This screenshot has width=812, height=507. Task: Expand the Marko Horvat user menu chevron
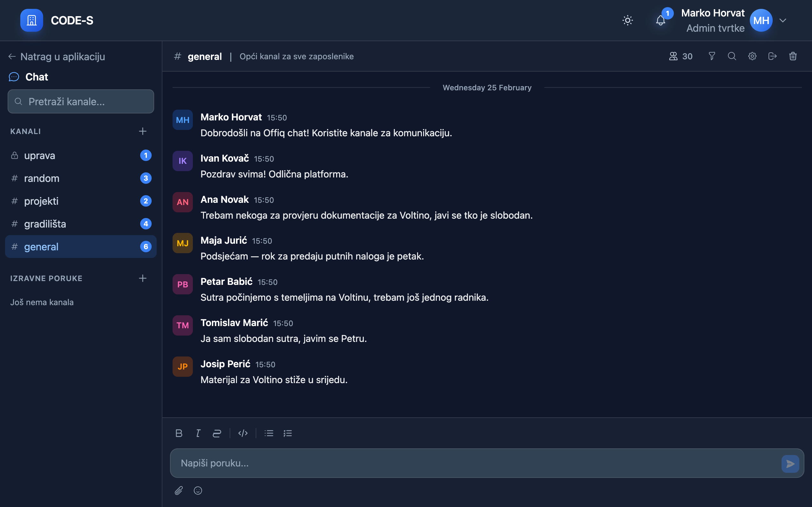(x=783, y=21)
